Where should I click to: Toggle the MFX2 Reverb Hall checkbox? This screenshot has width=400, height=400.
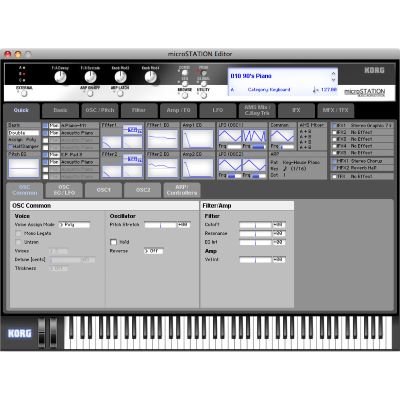tap(335, 168)
